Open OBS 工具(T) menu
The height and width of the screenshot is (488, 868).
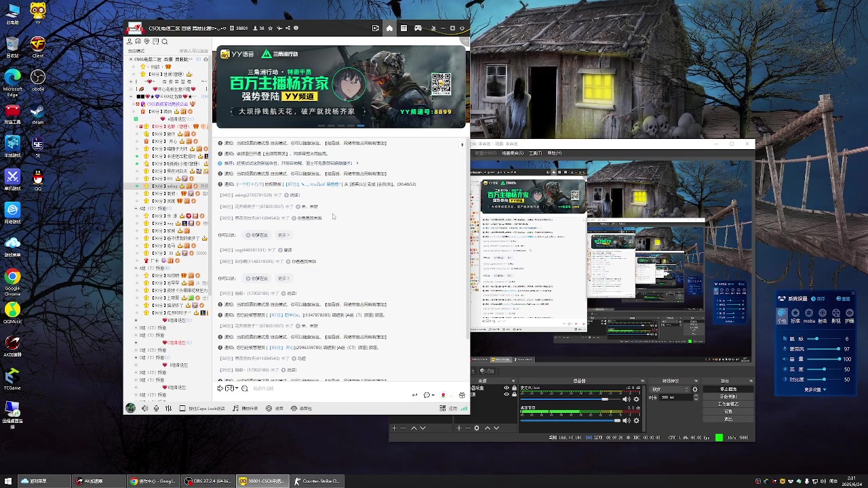coord(535,153)
